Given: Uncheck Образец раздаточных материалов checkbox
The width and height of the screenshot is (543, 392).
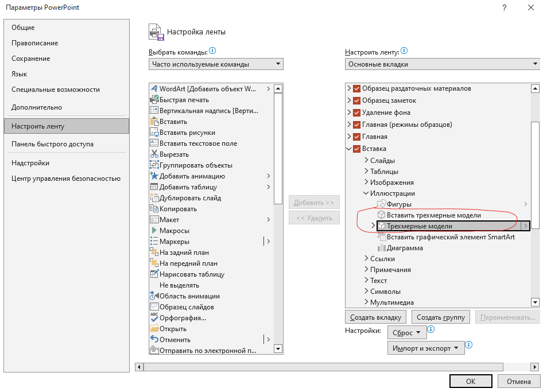Looking at the screenshot, I should pos(356,88).
